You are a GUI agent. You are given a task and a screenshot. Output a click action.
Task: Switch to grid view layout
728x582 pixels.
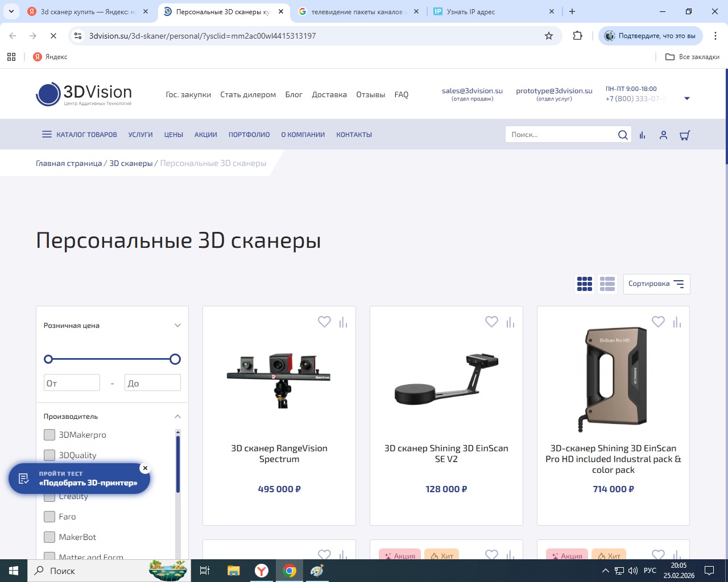pos(585,284)
